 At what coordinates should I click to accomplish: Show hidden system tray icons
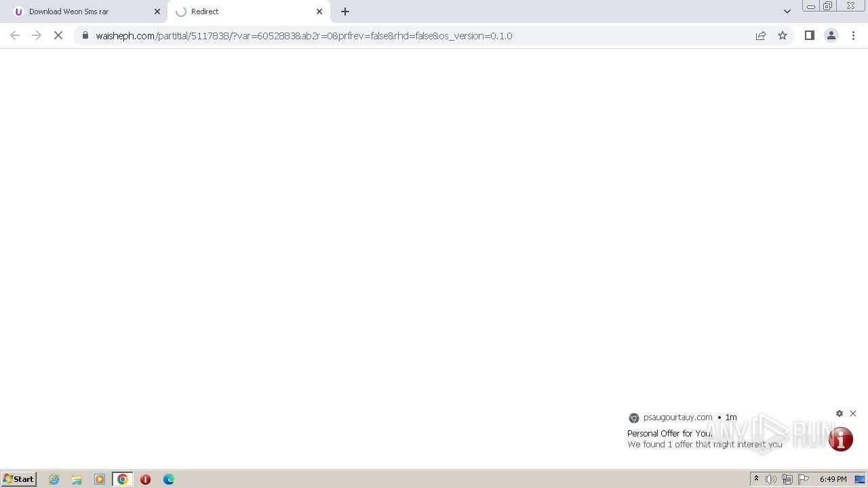coord(756,479)
